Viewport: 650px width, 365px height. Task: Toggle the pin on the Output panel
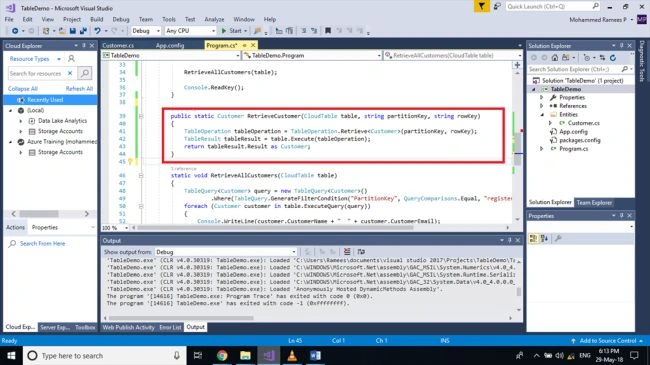[x=509, y=240]
